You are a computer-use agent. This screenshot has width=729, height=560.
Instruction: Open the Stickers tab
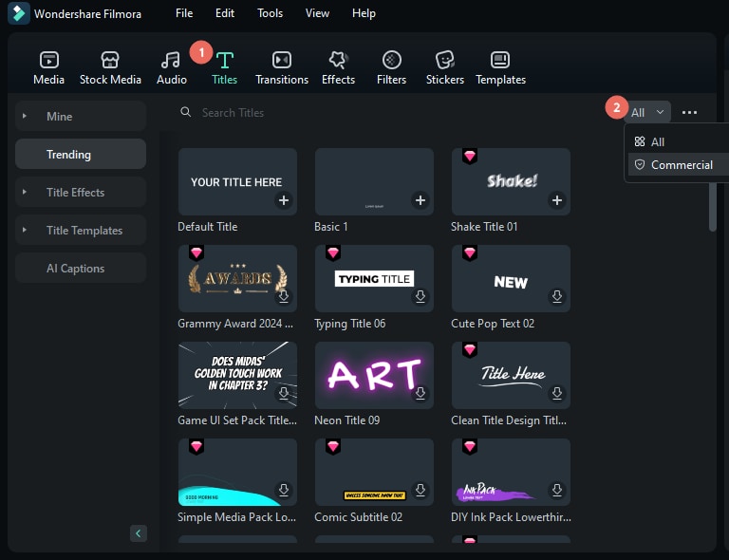pyautogui.click(x=445, y=67)
